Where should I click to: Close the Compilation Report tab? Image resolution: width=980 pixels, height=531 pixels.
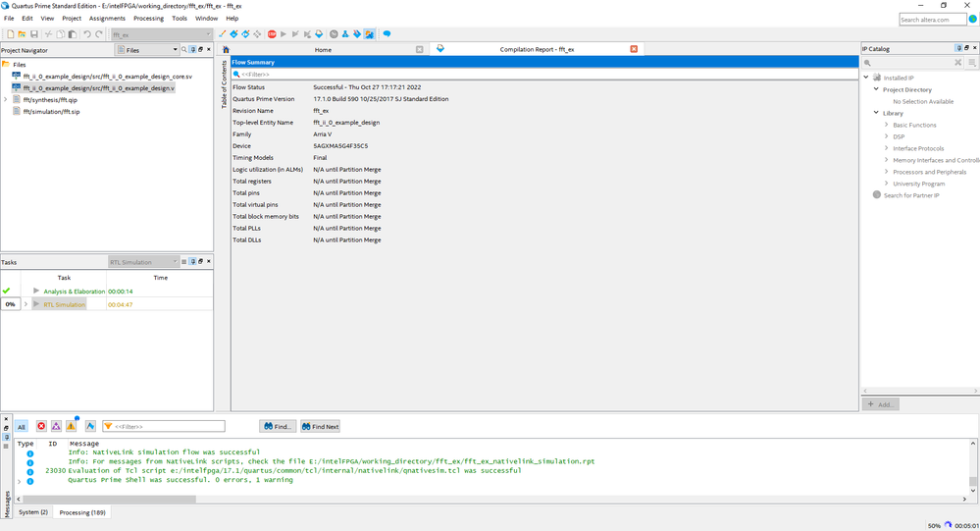[634, 49]
